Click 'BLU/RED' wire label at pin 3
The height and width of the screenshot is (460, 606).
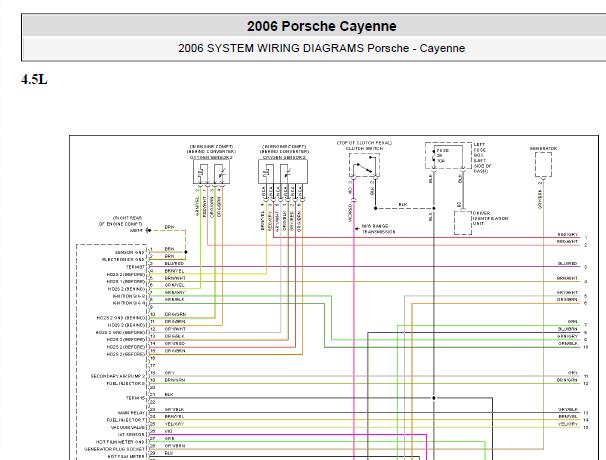pos(174,264)
